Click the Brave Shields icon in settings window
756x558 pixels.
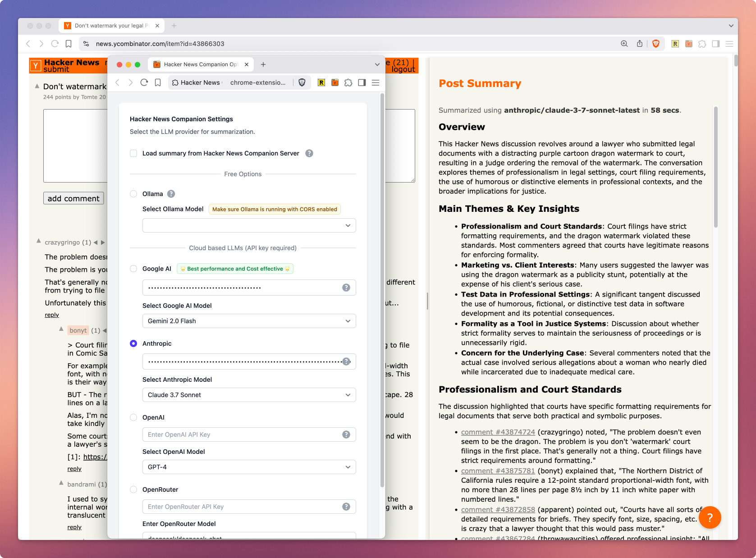pyautogui.click(x=302, y=82)
